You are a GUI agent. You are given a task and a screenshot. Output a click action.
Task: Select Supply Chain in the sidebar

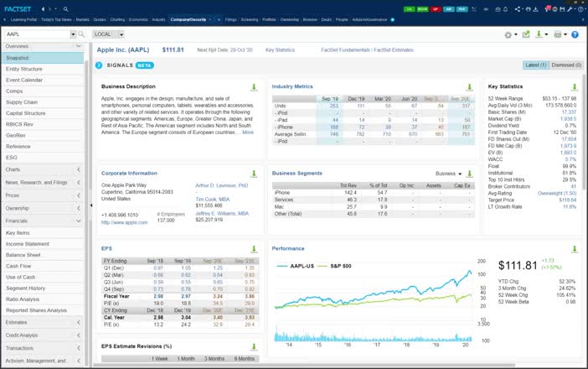point(43,102)
